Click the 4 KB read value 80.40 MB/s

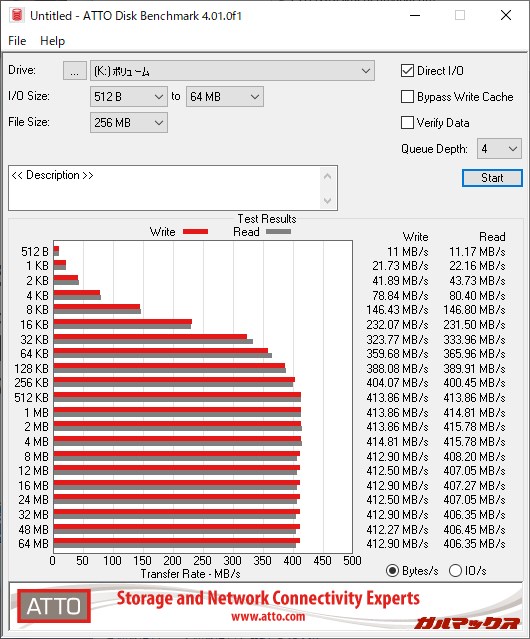(x=477, y=295)
